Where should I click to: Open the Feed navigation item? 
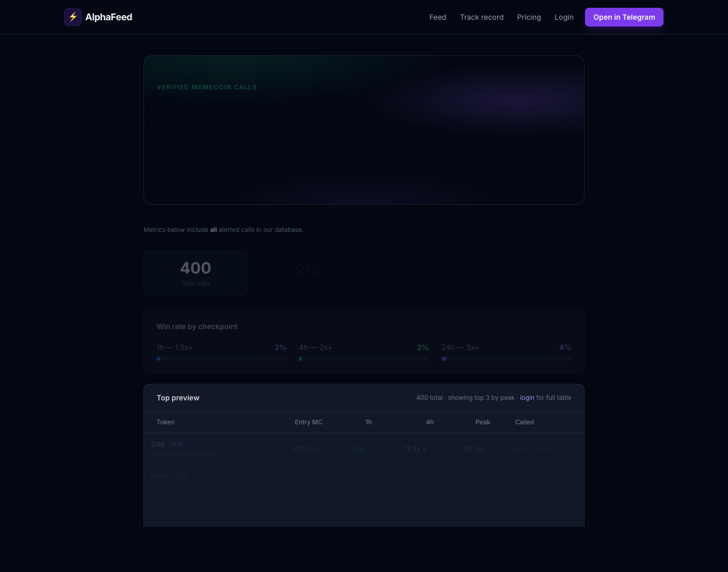(438, 17)
